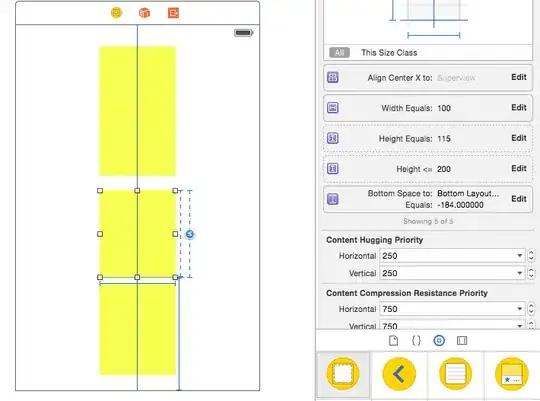Click the constraint diagram's horizontal width indicator
The image size is (540, 401).
tap(434, 35)
